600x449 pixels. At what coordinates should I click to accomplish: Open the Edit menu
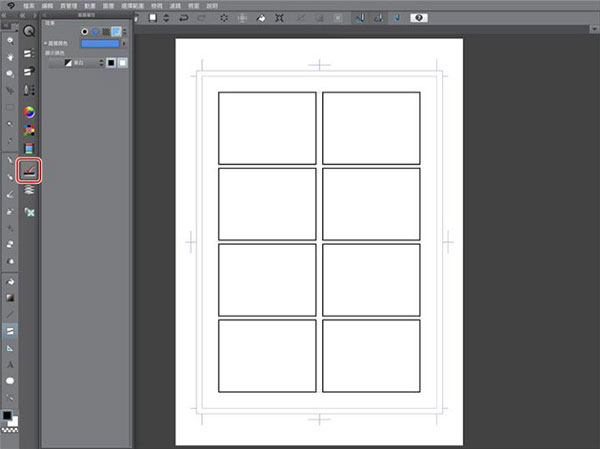[47, 6]
